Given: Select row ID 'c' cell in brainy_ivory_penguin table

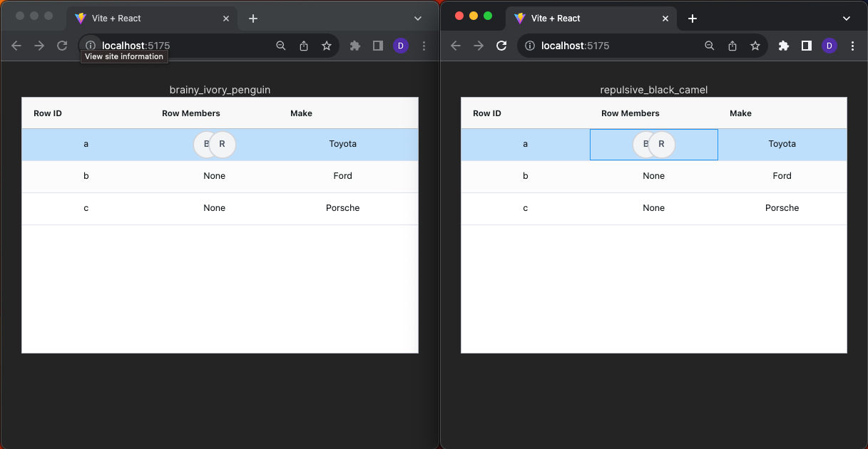Looking at the screenshot, I should tap(86, 209).
